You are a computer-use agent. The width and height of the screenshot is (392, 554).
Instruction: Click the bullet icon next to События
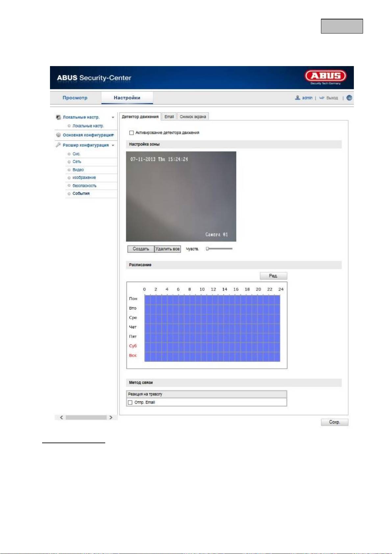[69, 194]
